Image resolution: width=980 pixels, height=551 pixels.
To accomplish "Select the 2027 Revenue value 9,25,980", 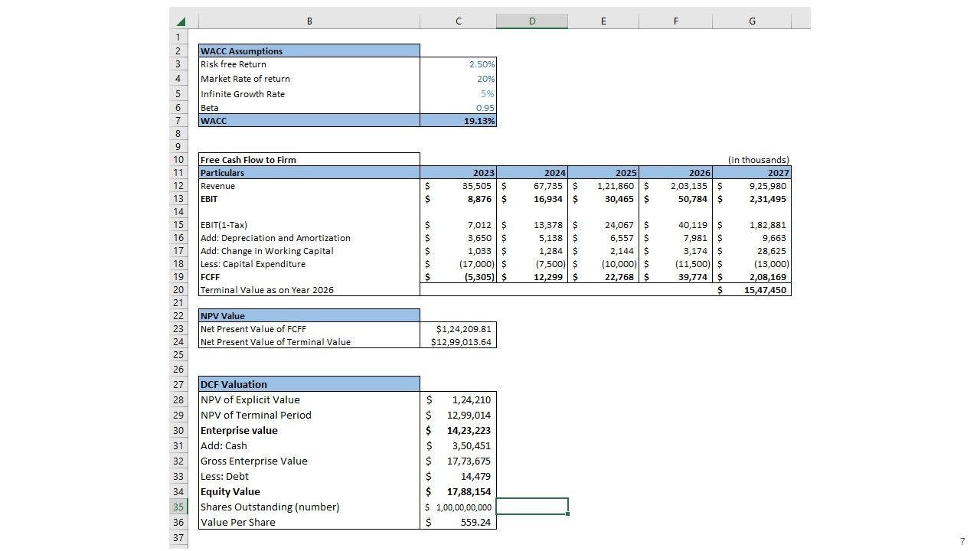I will (x=752, y=186).
